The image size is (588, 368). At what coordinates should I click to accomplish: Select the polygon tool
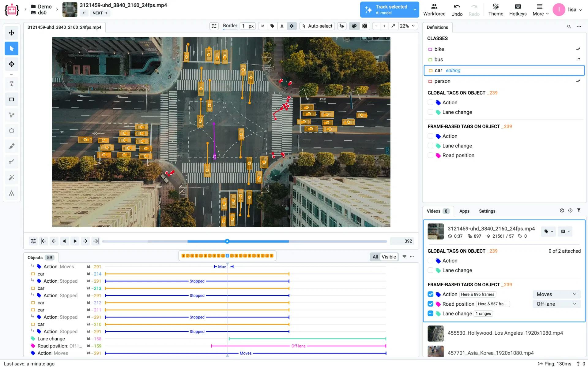[12, 131]
